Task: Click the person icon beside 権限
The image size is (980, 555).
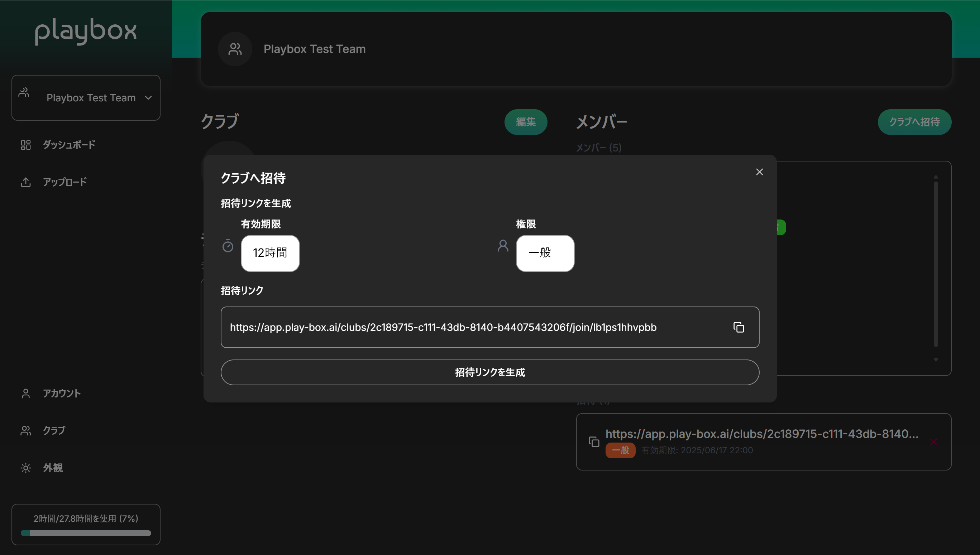Action: 503,246
